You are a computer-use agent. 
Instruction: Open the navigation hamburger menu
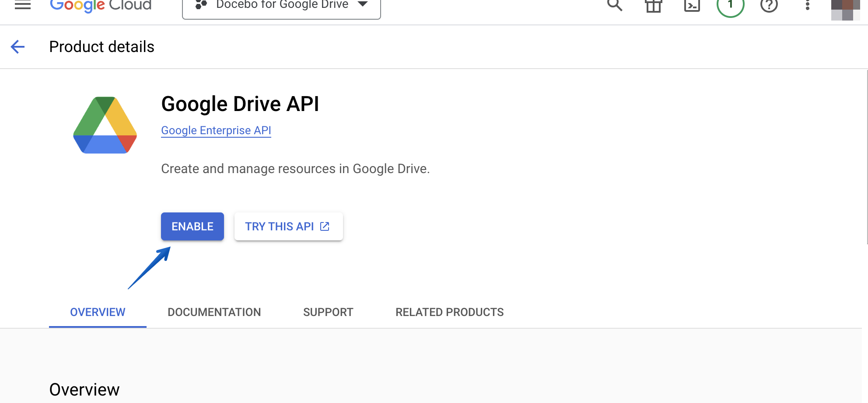(22, 5)
